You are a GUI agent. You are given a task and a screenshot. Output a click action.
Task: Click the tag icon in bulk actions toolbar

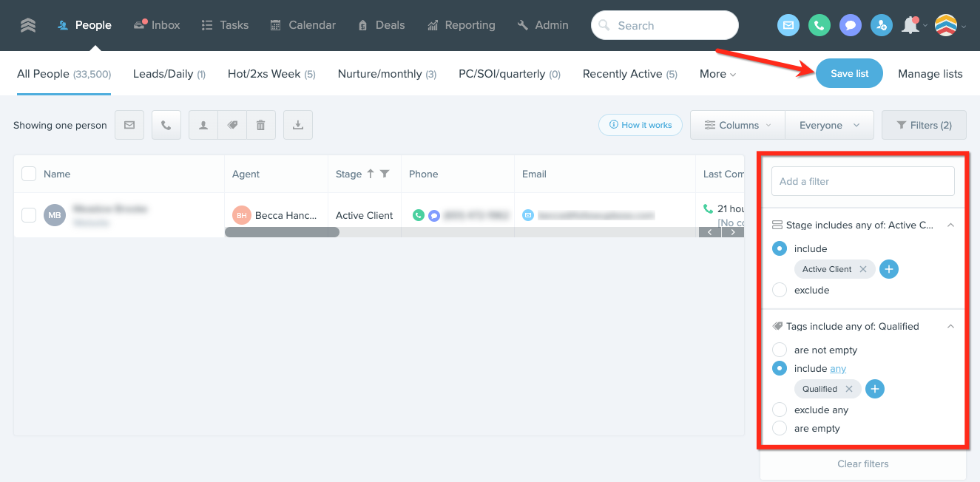point(232,125)
